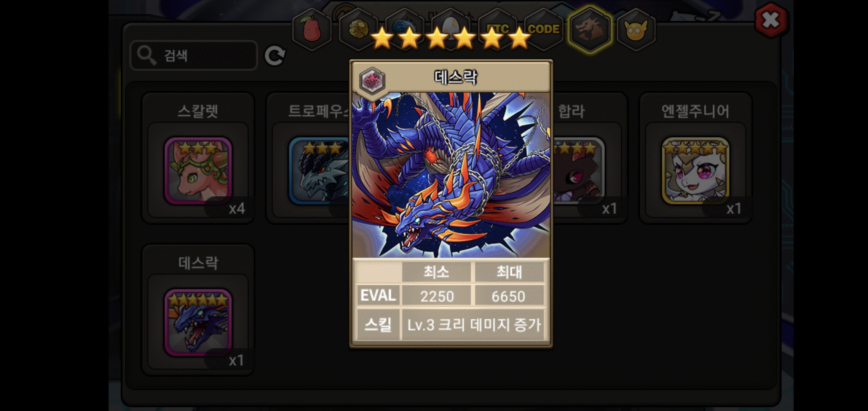The image size is (868, 411).
Task: Click the pink element badge on card
Action: coord(372,81)
